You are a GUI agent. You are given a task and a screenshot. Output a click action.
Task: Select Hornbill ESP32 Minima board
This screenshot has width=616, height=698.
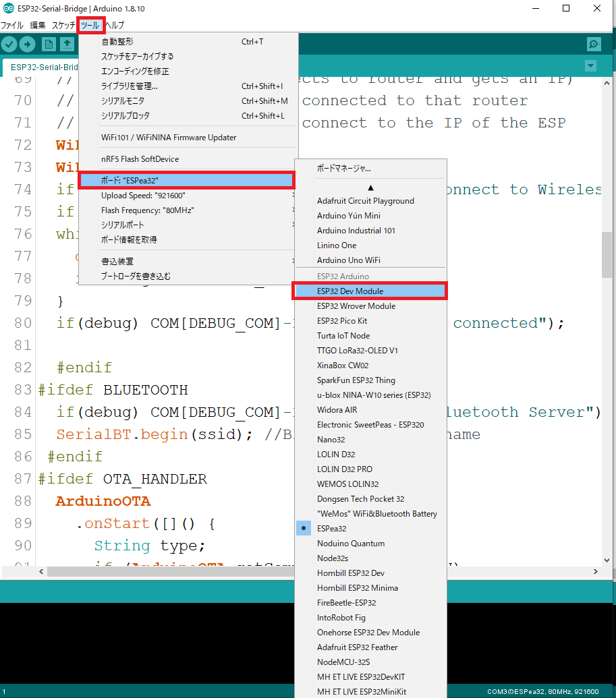(x=370, y=587)
